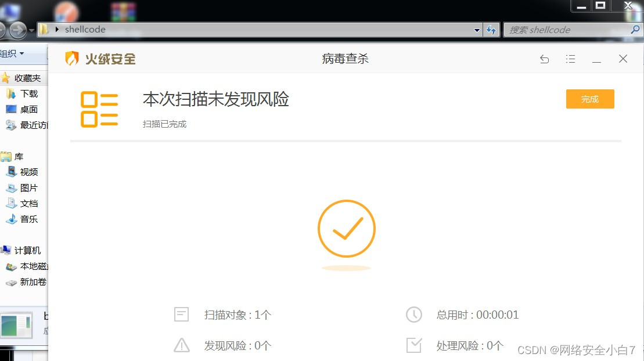The image size is (644, 361).
Task: Click the 总用时 clock icon
Action: [x=413, y=315]
